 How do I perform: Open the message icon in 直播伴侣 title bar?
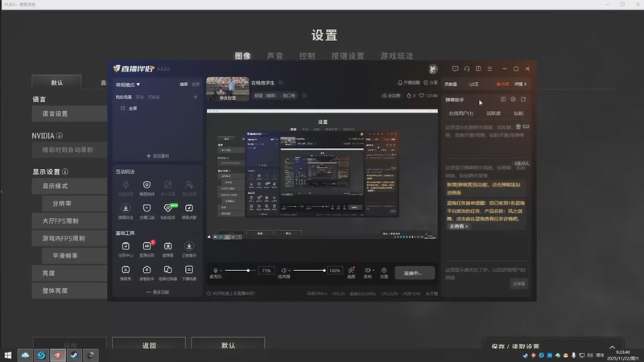point(455,68)
